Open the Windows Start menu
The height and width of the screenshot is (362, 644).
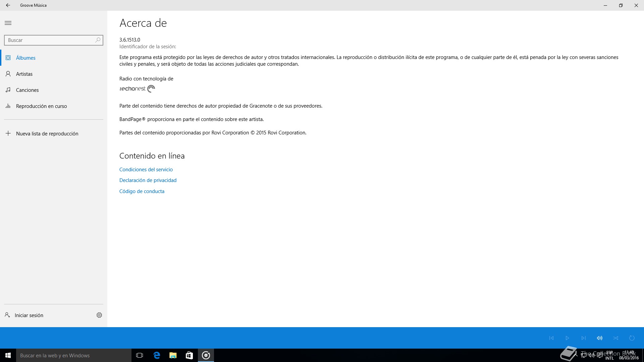8,355
